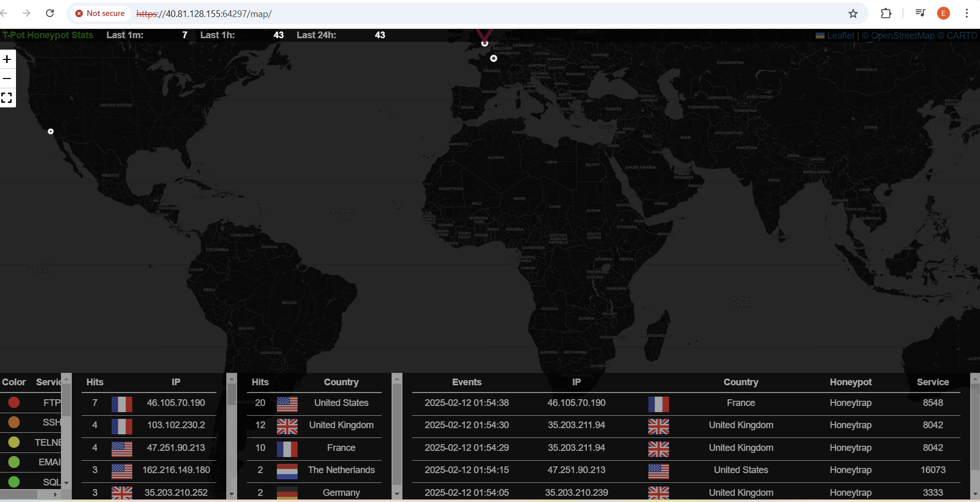Open the Leaflet attribution link

point(841,36)
